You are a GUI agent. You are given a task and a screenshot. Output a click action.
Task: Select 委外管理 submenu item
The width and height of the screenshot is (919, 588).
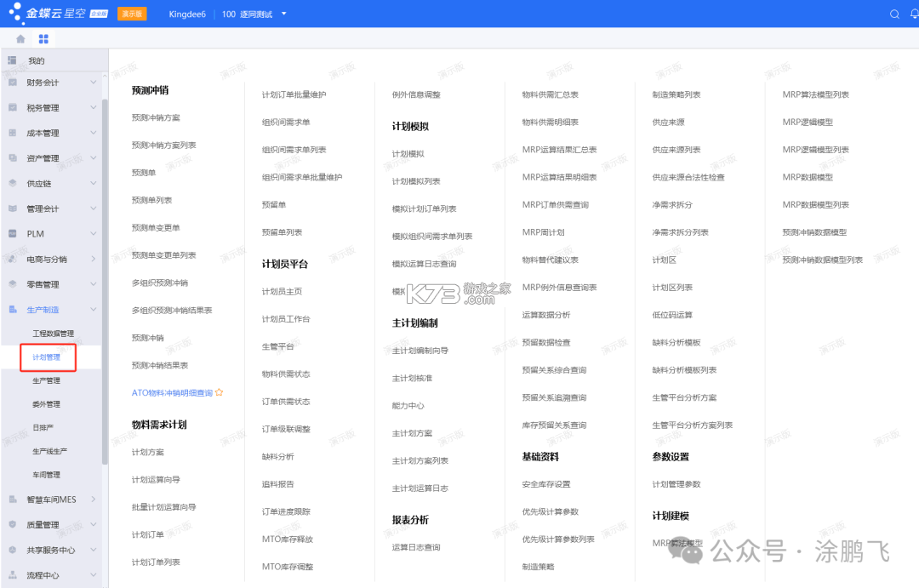(46, 404)
